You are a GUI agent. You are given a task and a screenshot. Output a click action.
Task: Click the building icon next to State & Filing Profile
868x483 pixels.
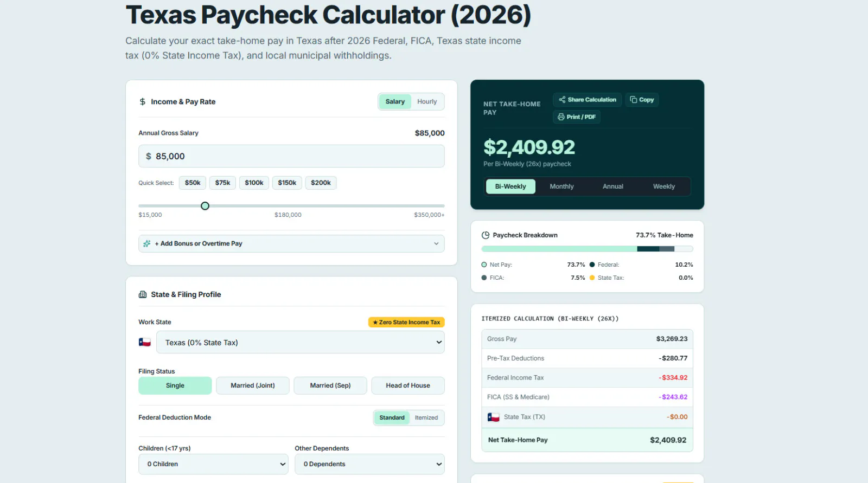(x=143, y=294)
